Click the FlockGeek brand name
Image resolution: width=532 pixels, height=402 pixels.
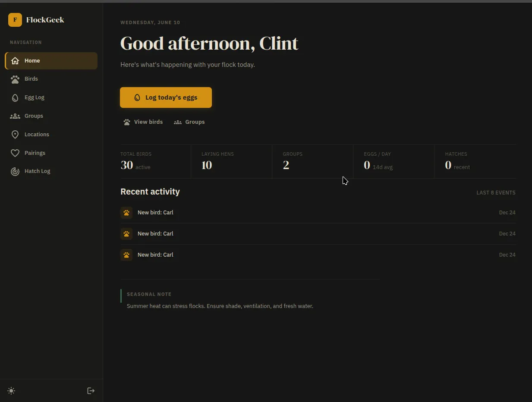pyautogui.click(x=45, y=20)
